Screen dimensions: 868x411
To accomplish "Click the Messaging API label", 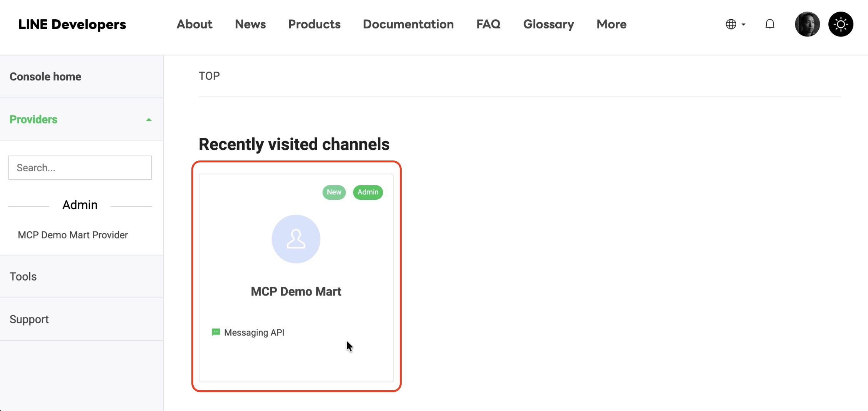I will pos(254,332).
